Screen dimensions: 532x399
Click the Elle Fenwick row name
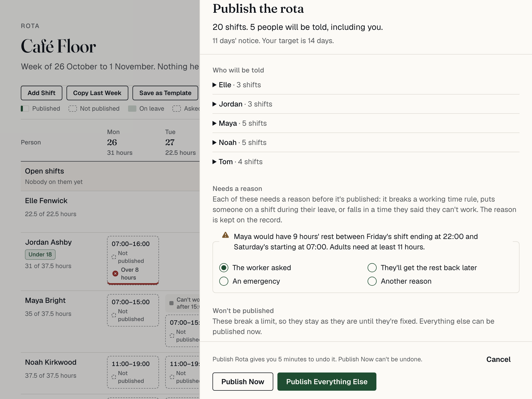pos(46,201)
